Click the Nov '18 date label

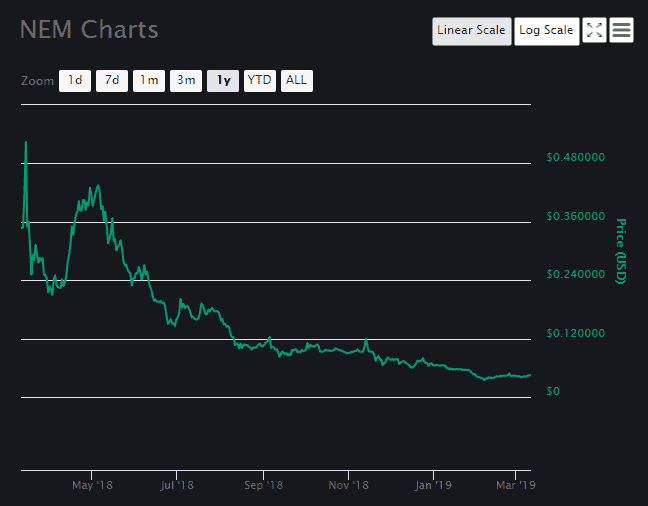(x=348, y=485)
